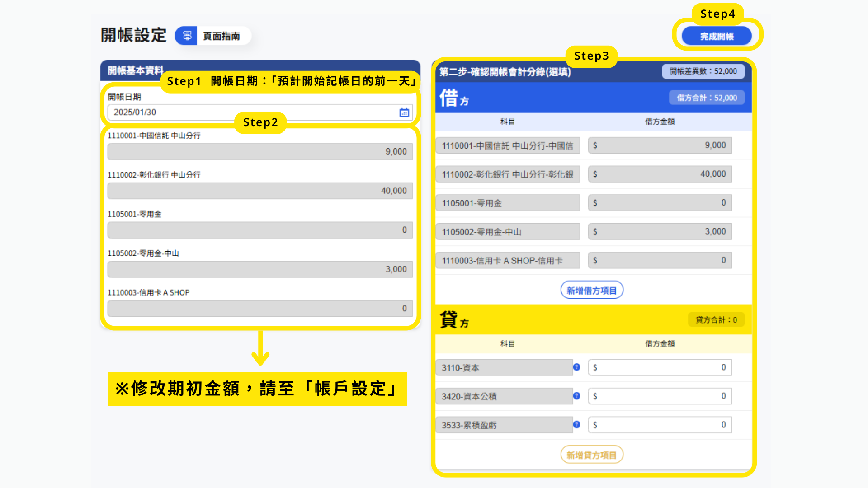Select the 1110002-彰化銀行 debit account field
The width and height of the screenshot is (868, 488).
[x=507, y=174]
